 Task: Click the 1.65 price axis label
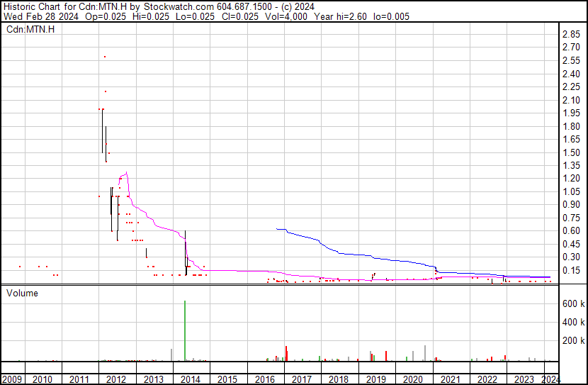click(x=571, y=139)
